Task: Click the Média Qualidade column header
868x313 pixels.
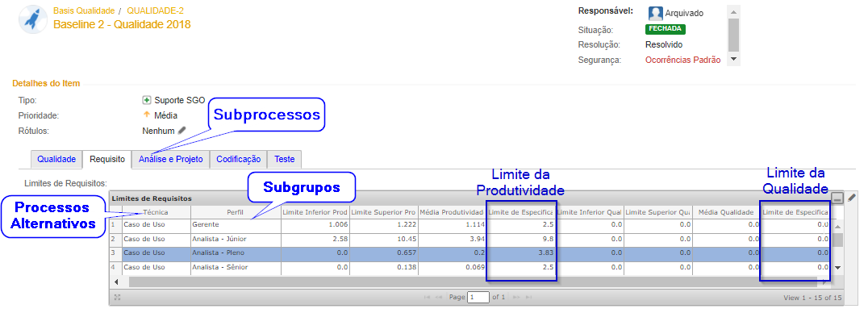Action: (726, 212)
